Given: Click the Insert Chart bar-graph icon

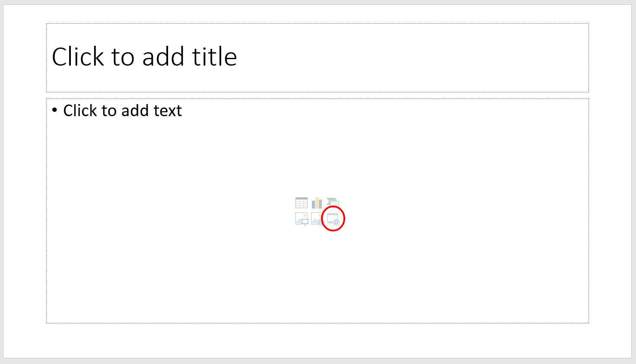Looking at the screenshot, I should 317,203.
